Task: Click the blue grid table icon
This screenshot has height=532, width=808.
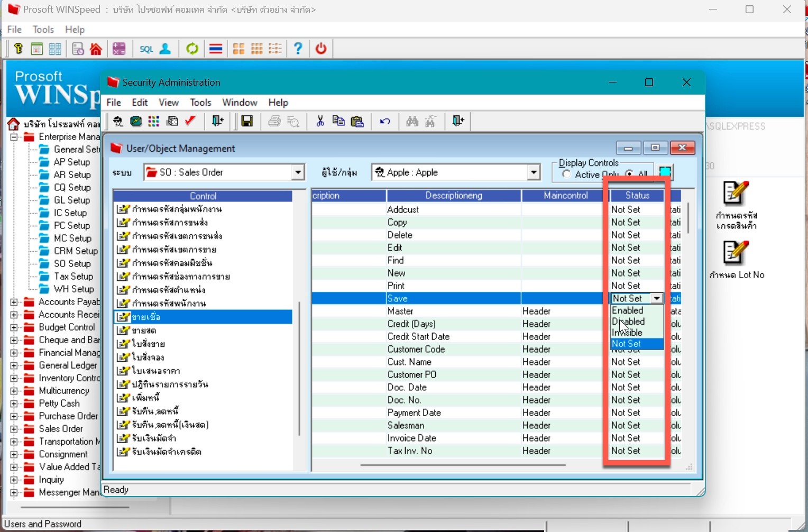Action: (x=55, y=49)
